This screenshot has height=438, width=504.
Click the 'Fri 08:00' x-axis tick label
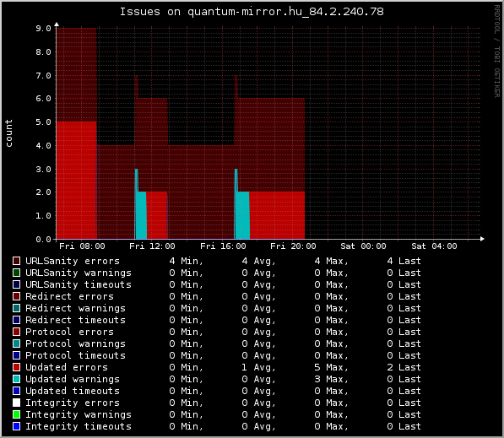point(82,246)
